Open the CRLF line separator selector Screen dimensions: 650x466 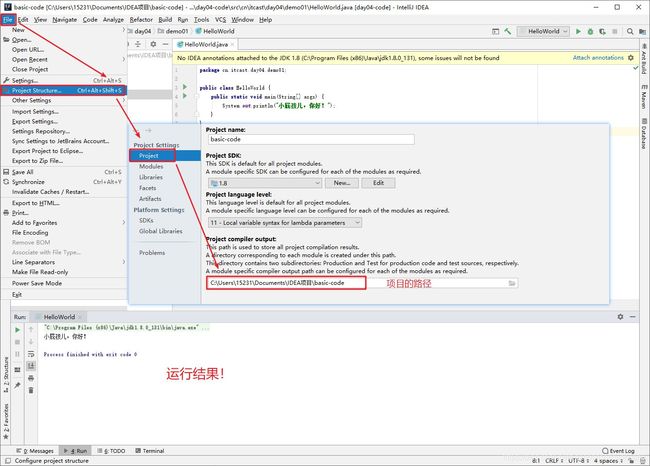click(554, 461)
